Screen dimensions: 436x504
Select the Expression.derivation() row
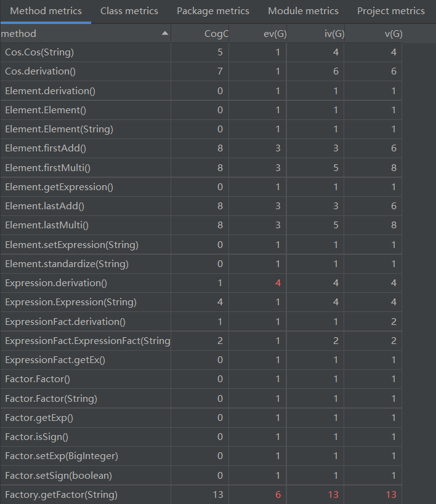56,283
